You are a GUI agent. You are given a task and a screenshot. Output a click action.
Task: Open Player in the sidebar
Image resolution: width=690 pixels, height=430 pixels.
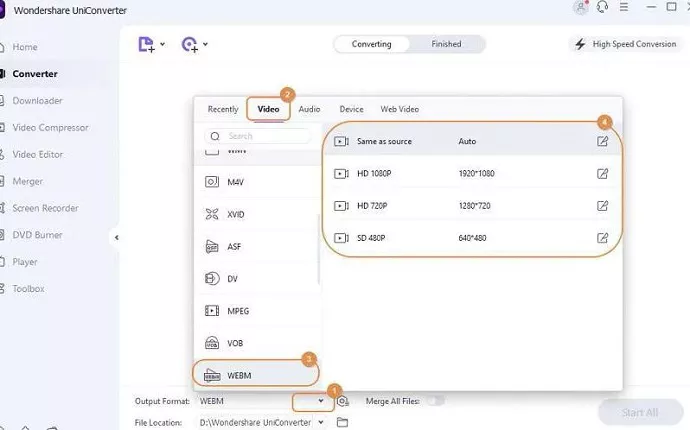[25, 262]
